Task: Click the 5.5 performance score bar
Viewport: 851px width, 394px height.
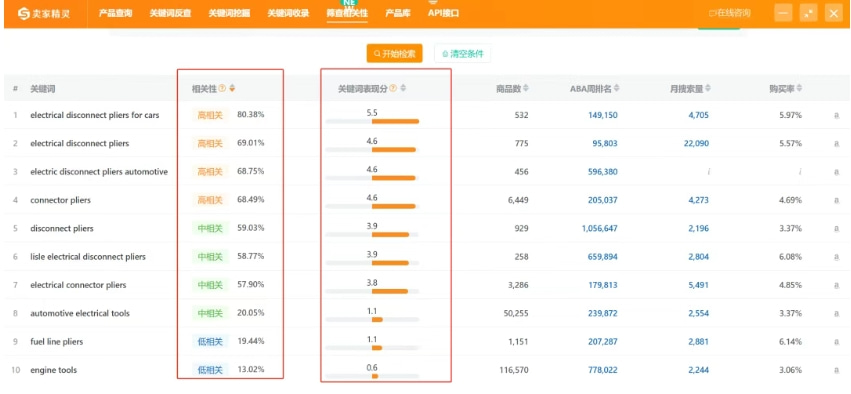Action: click(x=372, y=121)
